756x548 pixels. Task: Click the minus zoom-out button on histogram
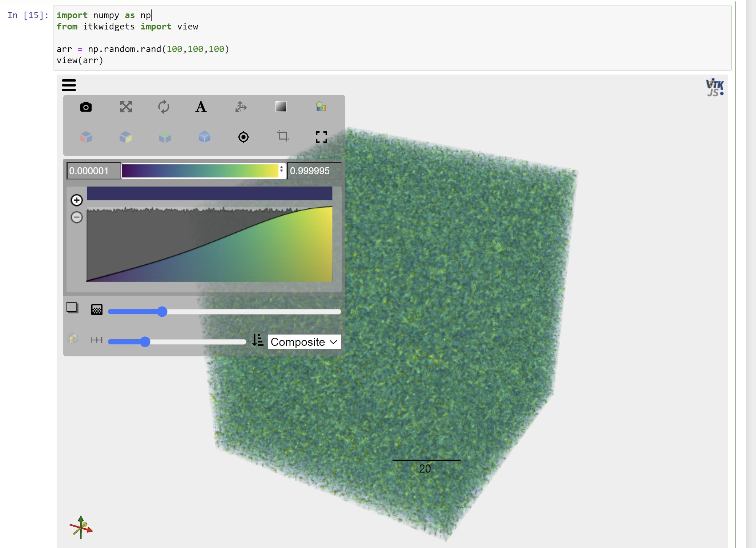[x=77, y=217]
